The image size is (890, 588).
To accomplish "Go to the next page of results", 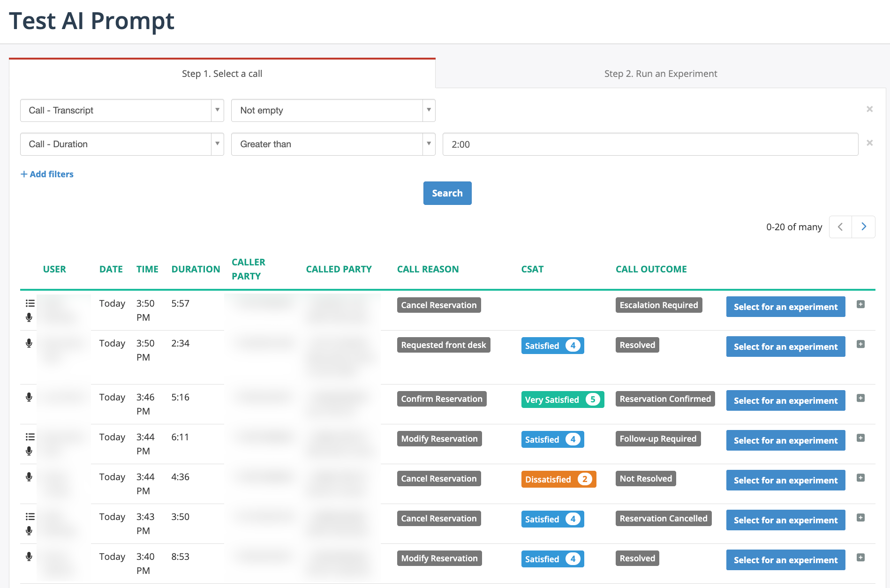I will 863,227.
